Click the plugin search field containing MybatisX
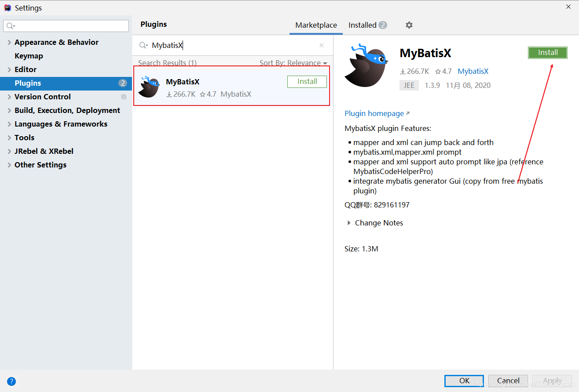This screenshot has height=392, width=579. pos(232,45)
